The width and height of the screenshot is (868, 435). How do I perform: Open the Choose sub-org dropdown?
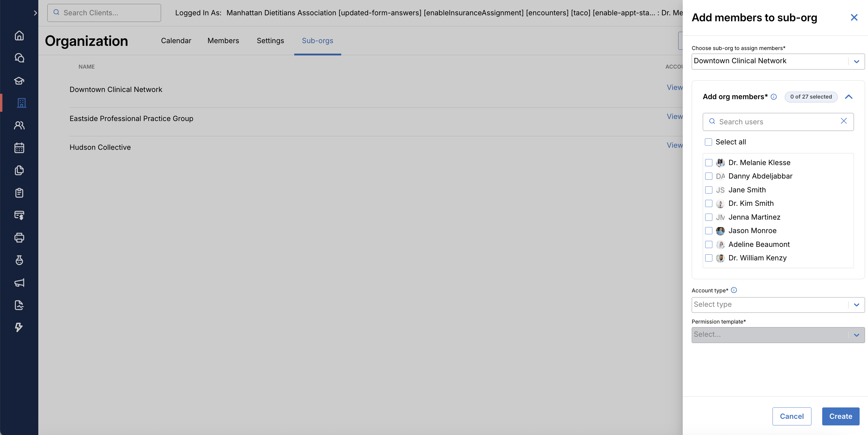[x=778, y=61]
